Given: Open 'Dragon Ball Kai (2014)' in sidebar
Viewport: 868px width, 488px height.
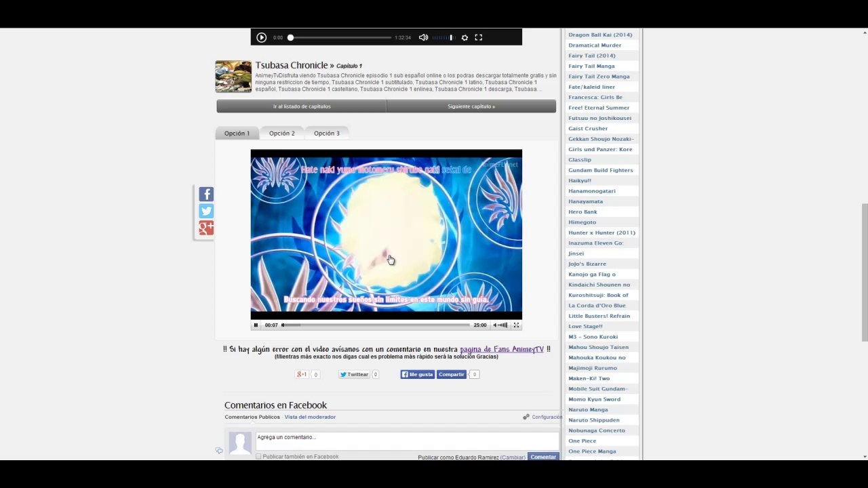Looking at the screenshot, I should 600,35.
